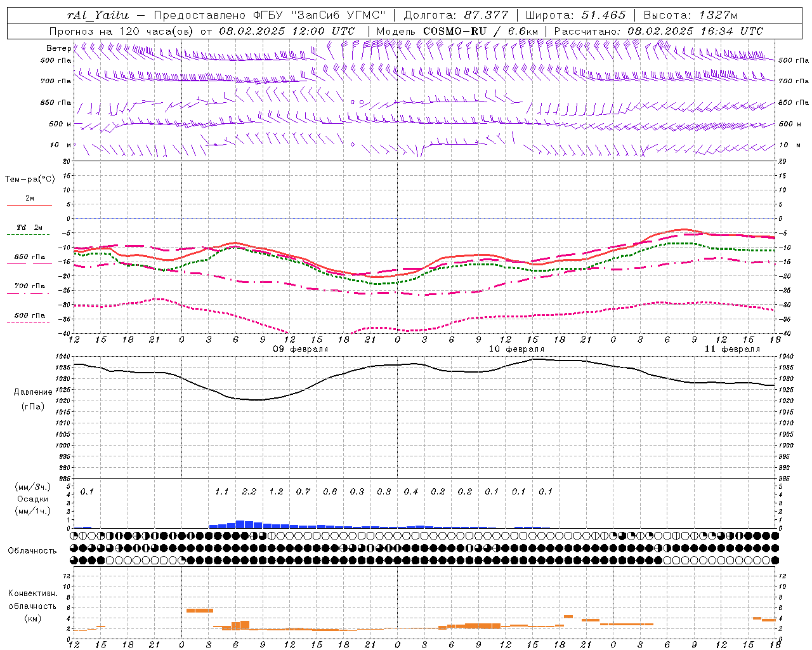
Task: Click the 0.4 precipitation amount value
Action: click(x=411, y=491)
